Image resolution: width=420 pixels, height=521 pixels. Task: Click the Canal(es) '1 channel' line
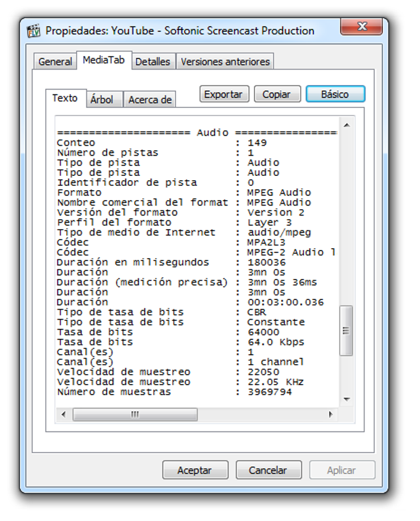click(x=180, y=362)
